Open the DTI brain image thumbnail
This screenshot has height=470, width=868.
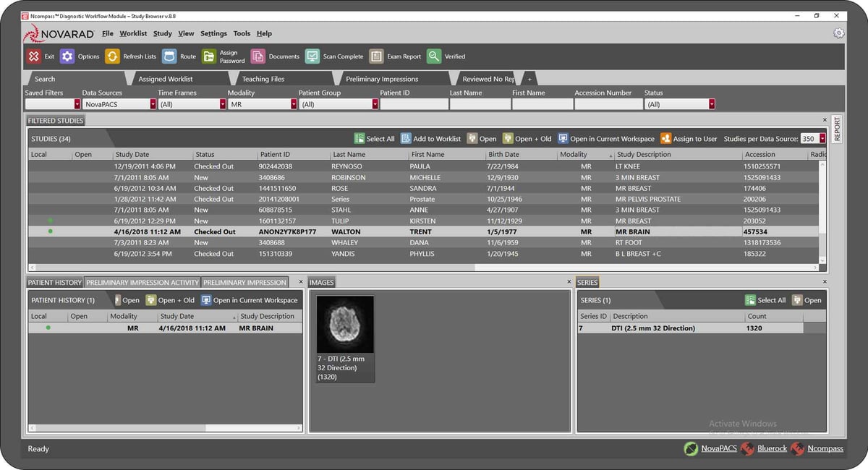pos(344,324)
